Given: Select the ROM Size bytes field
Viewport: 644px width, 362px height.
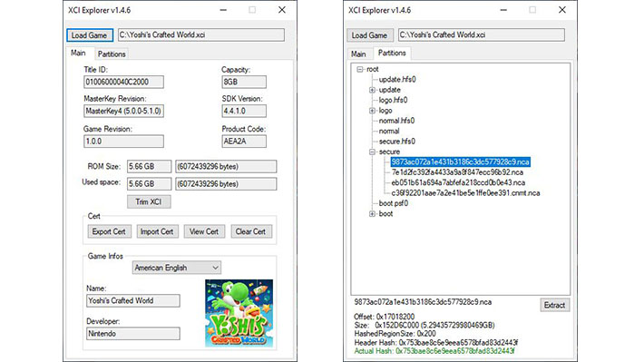Looking at the screenshot, I should pos(226,166).
